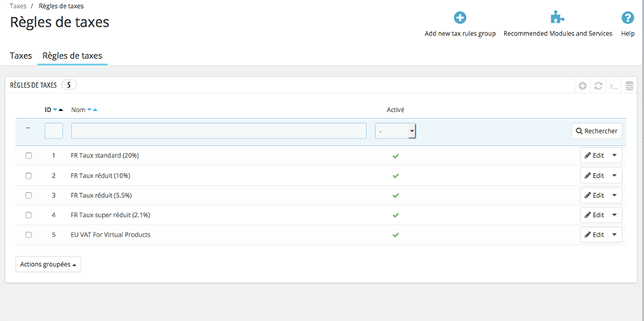Click the Règles de taxes breadcrumb text
Viewport: 644px width, 321px height.
tap(62, 6)
